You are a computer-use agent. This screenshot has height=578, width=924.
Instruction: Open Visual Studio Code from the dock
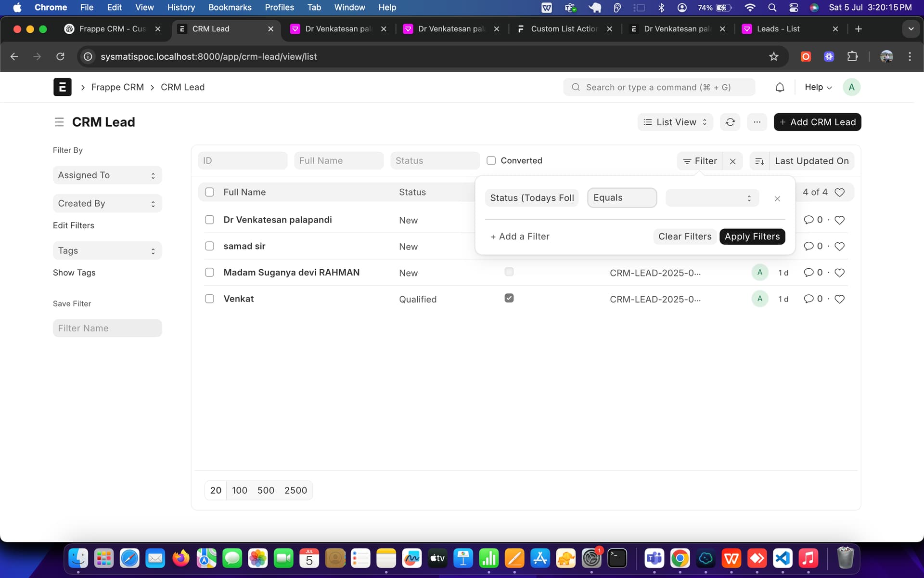pos(783,559)
